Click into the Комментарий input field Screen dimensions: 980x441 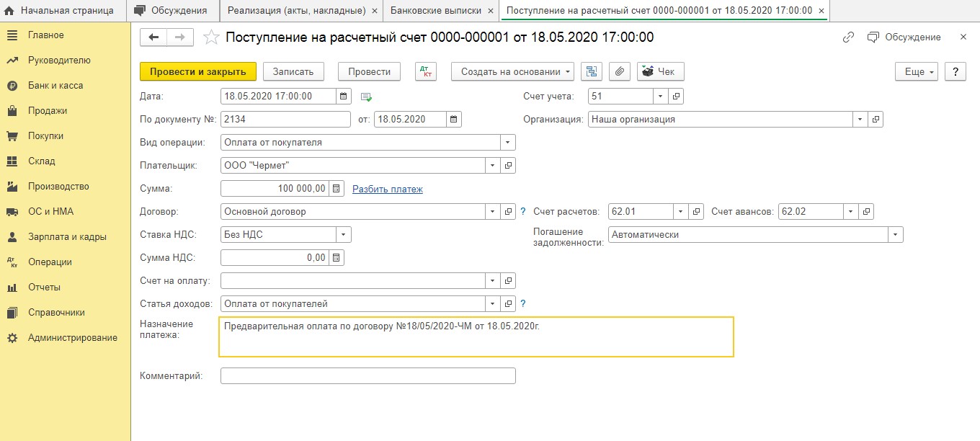pyautogui.click(x=367, y=375)
